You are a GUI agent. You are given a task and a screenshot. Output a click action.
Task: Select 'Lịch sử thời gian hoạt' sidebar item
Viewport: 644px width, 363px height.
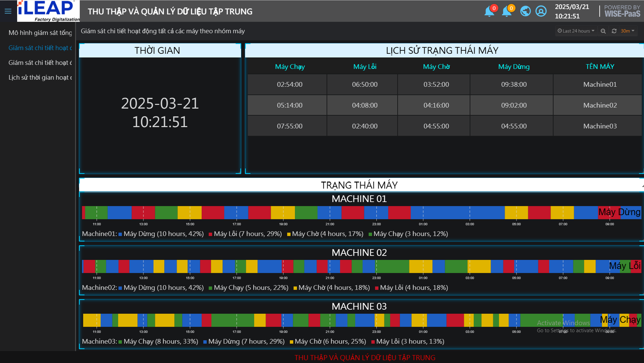pyautogui.click(x=40, y=78)
